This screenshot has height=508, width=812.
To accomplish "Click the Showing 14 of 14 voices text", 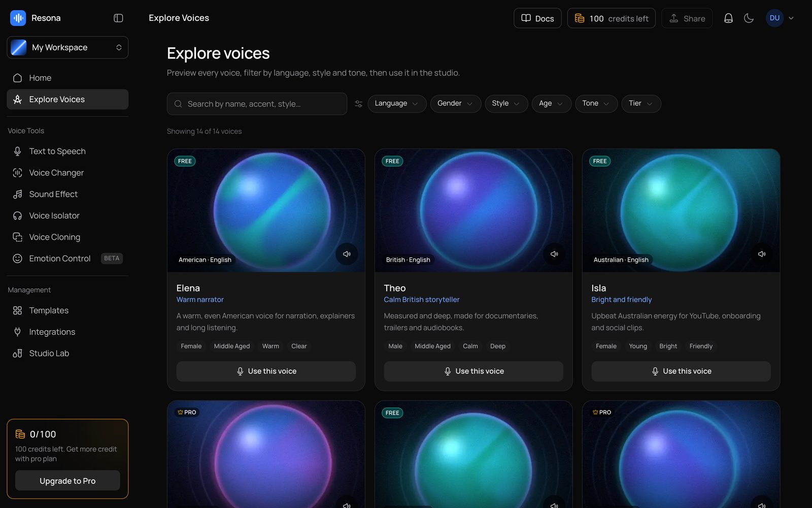I will [x=204, y=131].
